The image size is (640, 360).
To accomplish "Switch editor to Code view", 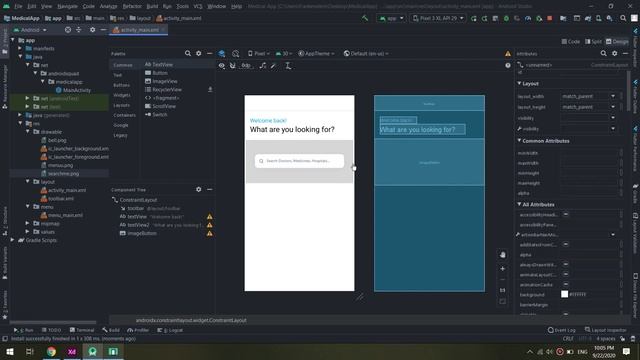I will [571, 42].
